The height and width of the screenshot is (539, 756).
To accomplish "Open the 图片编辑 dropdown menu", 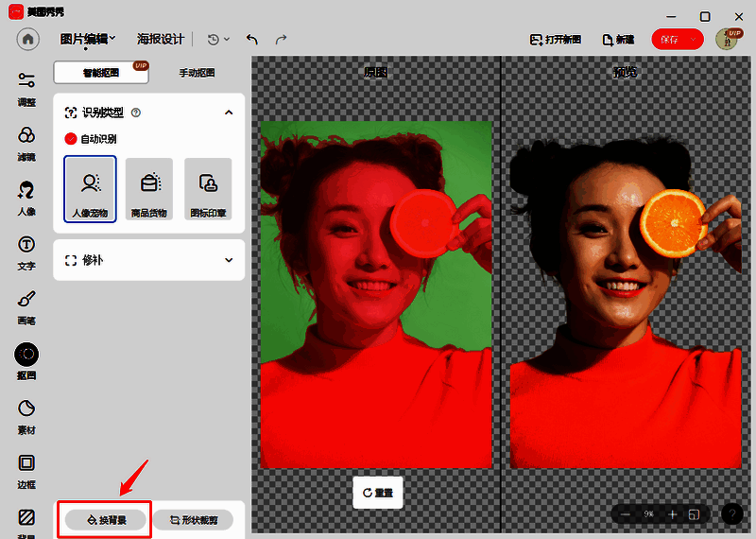I will (88, 40).
